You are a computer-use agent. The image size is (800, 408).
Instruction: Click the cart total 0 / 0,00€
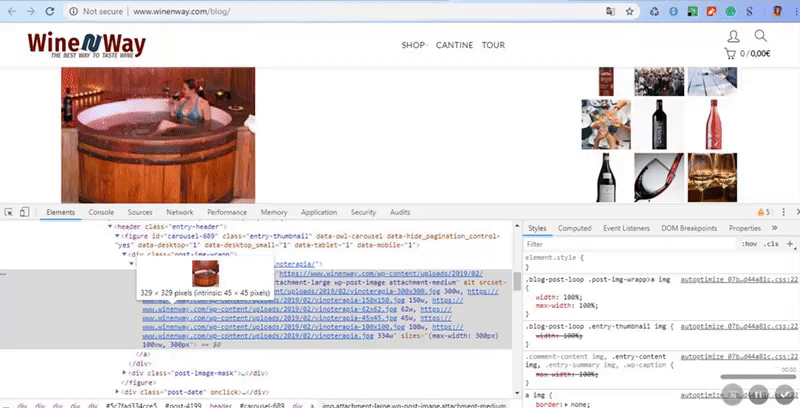click(x=755, y=54)
